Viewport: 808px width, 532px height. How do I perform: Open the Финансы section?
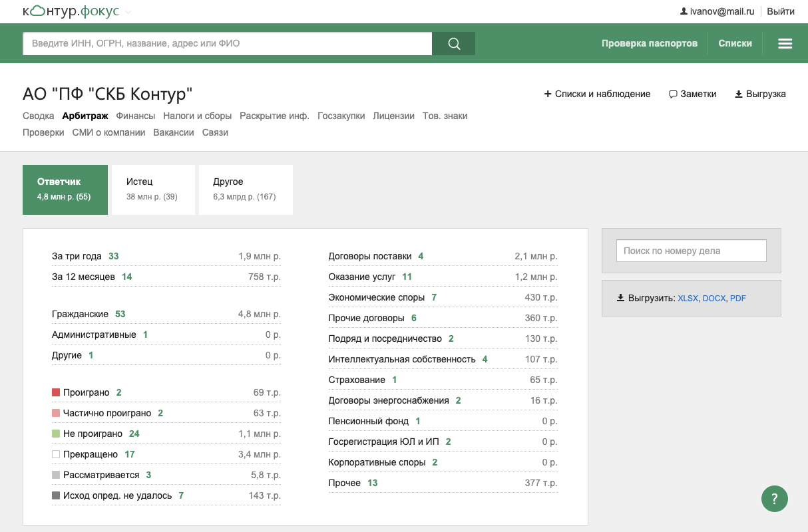pos(136,116)
